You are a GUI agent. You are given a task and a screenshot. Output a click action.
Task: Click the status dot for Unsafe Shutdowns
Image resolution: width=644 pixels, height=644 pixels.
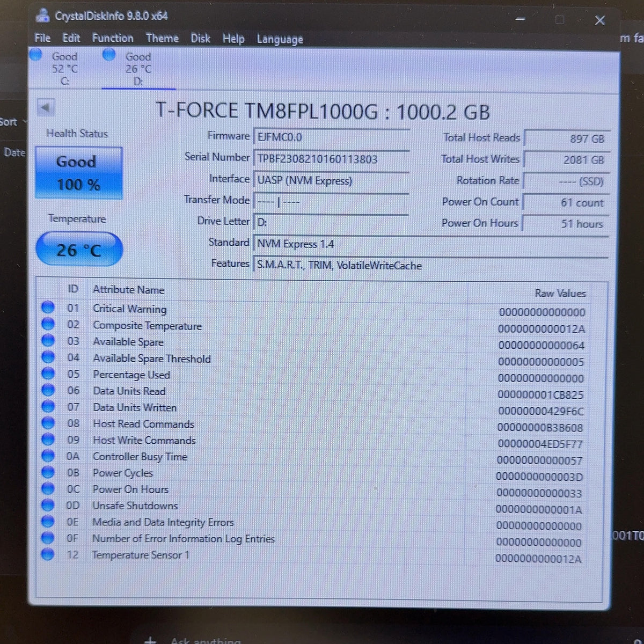(48, 505)
